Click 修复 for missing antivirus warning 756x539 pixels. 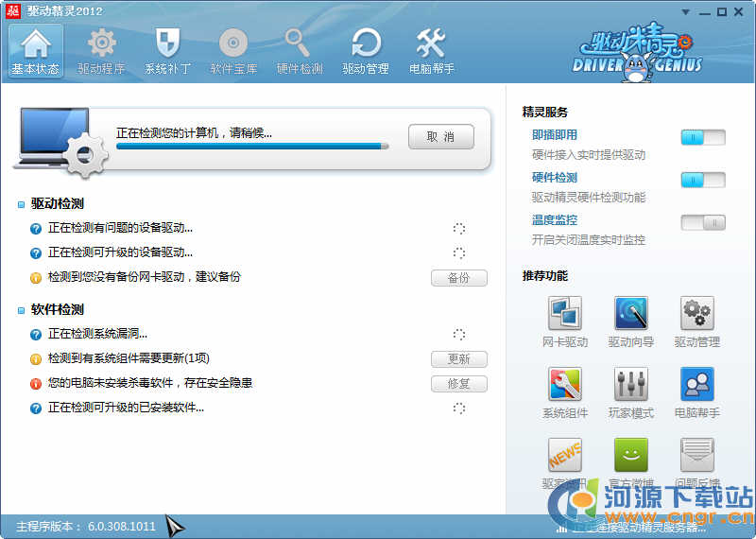point(458,384)
